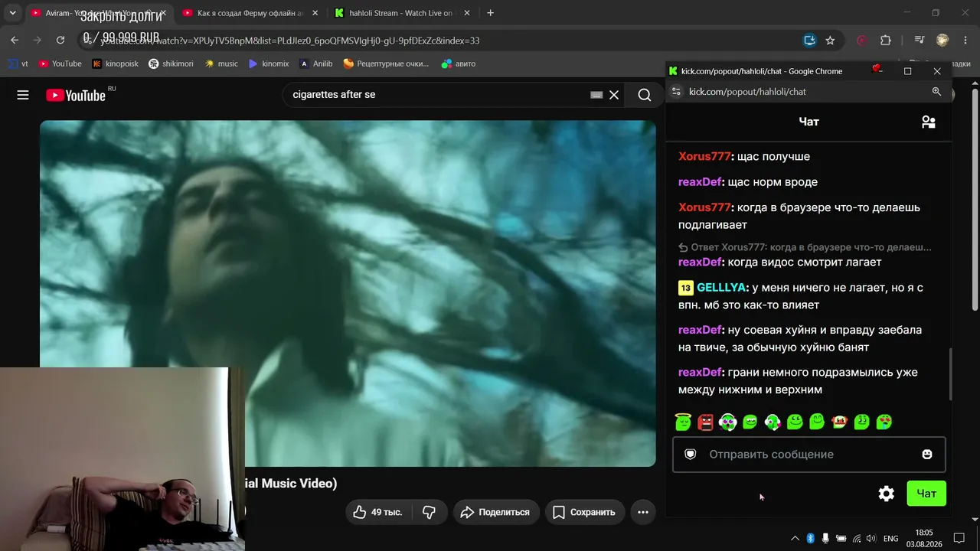Insert the heart-eyes crying green emote
980x551 pixels.
[884, 422]
